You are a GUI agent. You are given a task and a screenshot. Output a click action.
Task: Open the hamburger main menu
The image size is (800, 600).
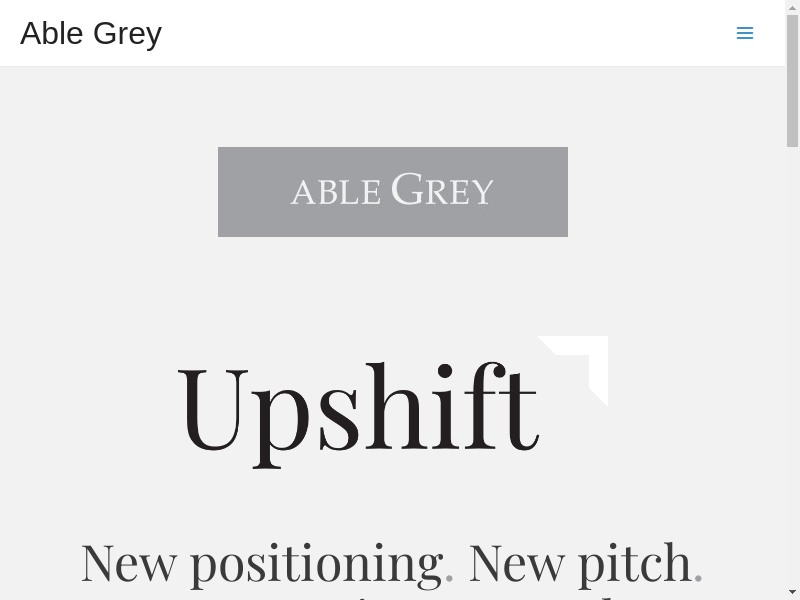(x=744, y=33)
